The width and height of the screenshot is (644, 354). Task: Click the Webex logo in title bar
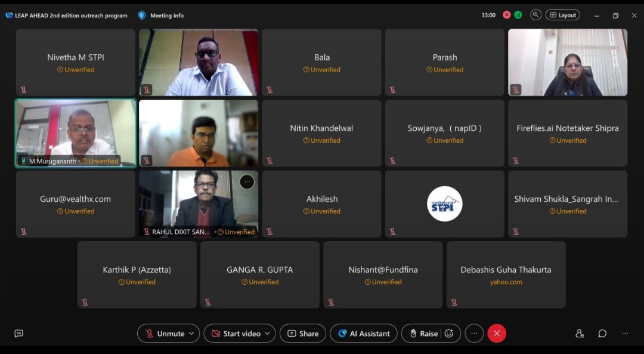9,15
